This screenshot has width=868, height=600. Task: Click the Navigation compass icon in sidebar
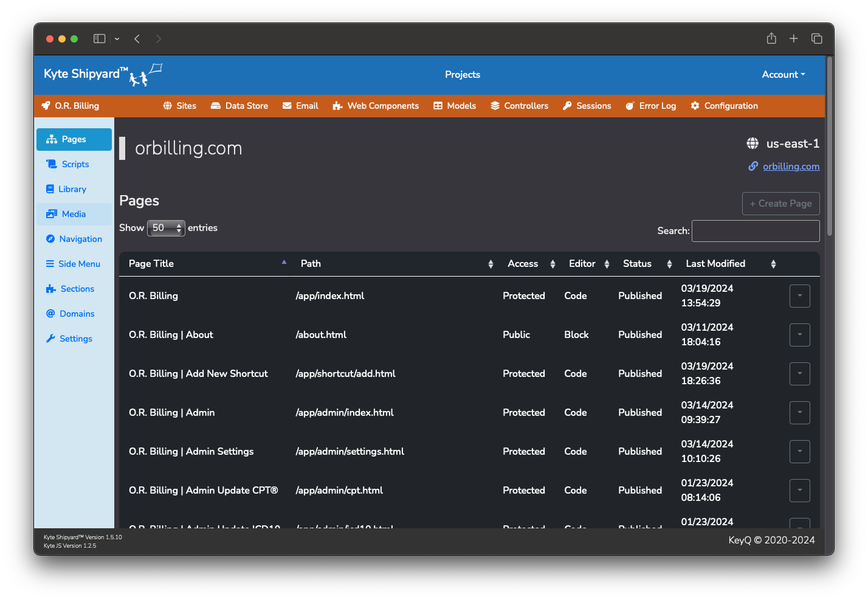pos(50,239)
